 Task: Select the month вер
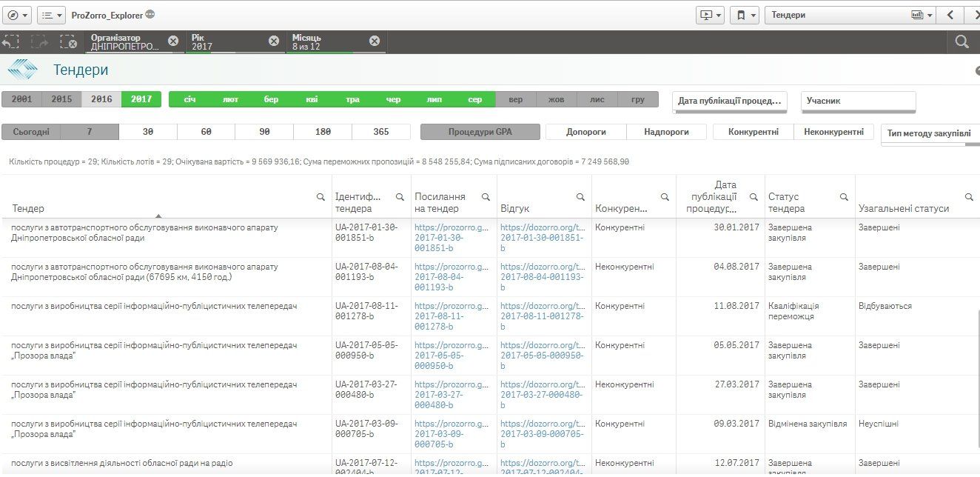tap(515, 99)
